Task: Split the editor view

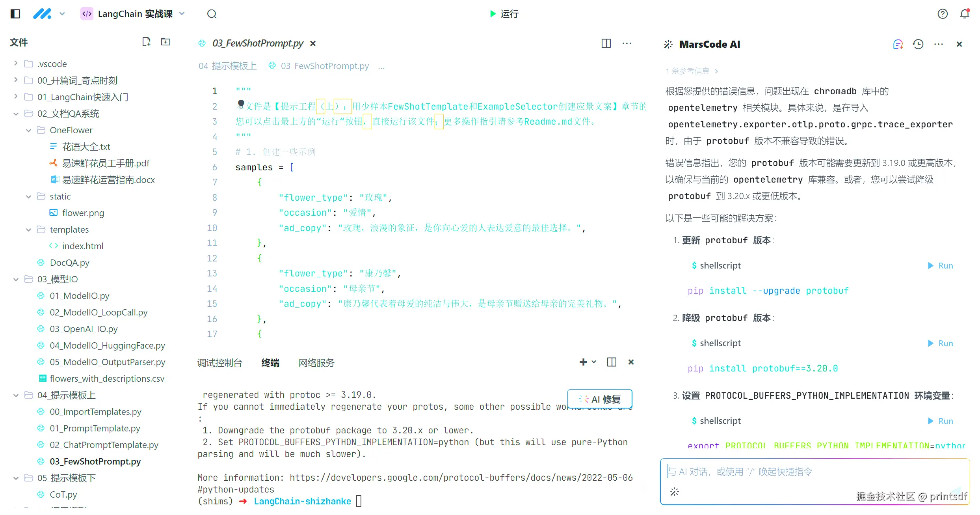Action: pos(606,43)
